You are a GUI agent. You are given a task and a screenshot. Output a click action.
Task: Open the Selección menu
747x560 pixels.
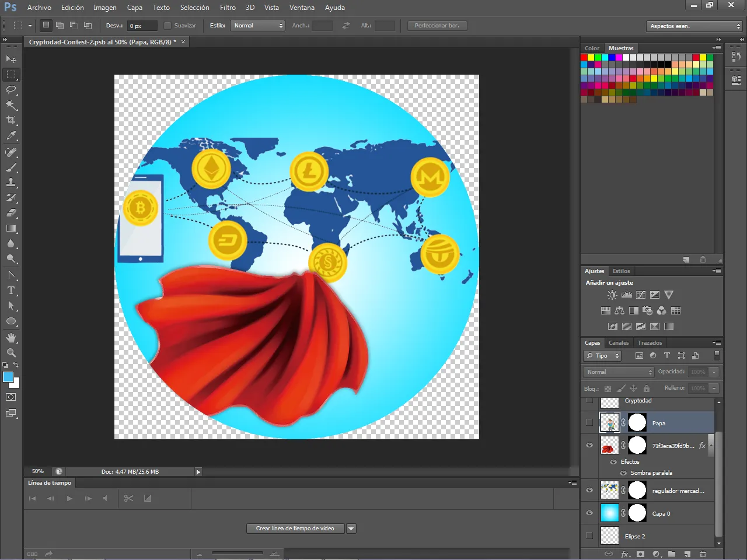194,8
